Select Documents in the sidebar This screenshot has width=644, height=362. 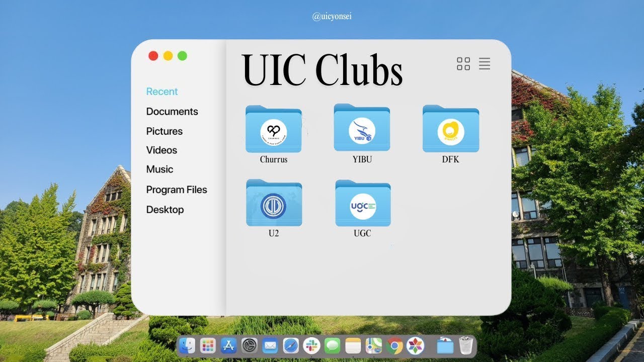(172, 112)
